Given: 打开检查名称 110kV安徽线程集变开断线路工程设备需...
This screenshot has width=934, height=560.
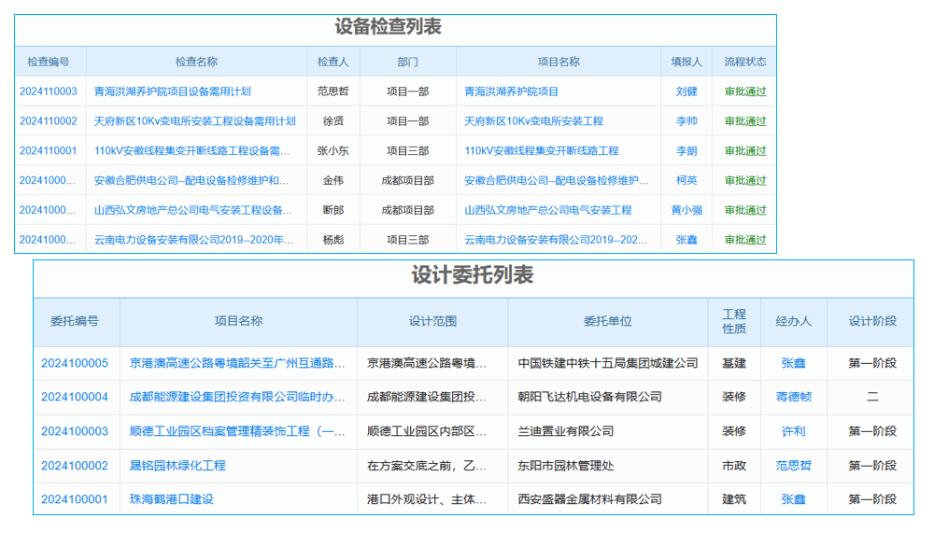Looking at the screenshot, I should 191,150.
